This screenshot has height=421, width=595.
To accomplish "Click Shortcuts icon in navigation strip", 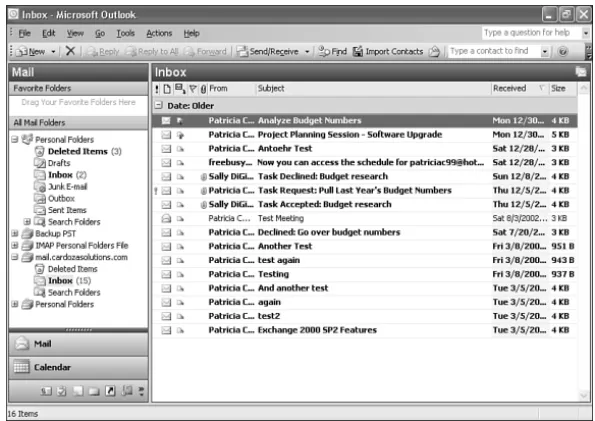I will click(x=110, y=391).
